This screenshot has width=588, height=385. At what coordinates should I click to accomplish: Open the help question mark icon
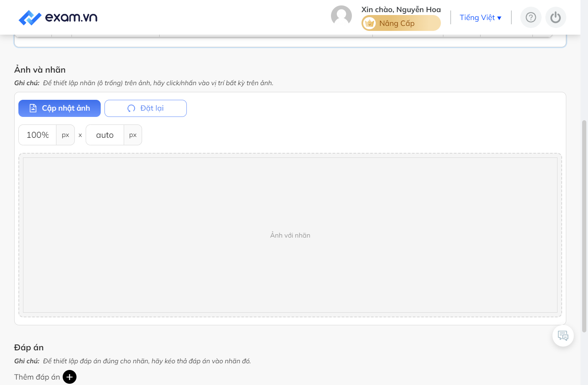click(531, 18)
